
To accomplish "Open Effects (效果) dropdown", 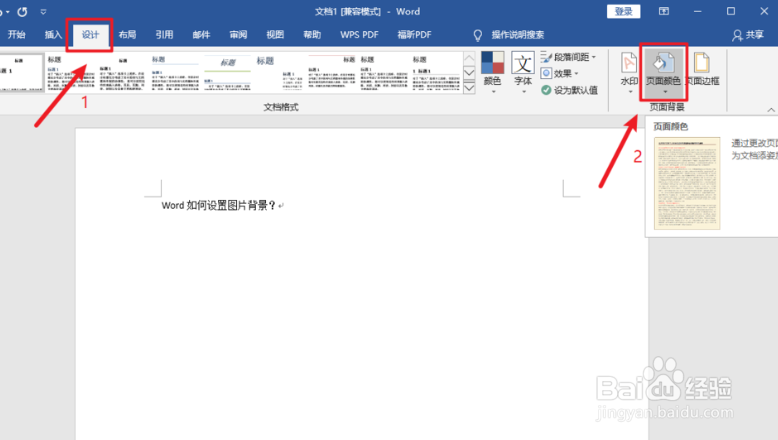I will click(560, 73).
